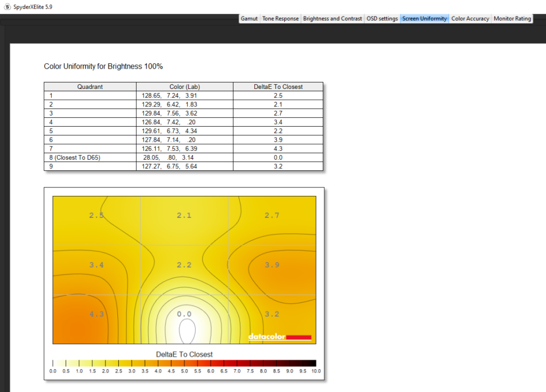Open the Brightness and Contrast tab
Screen dimensions: 546x392
[332, 19]
